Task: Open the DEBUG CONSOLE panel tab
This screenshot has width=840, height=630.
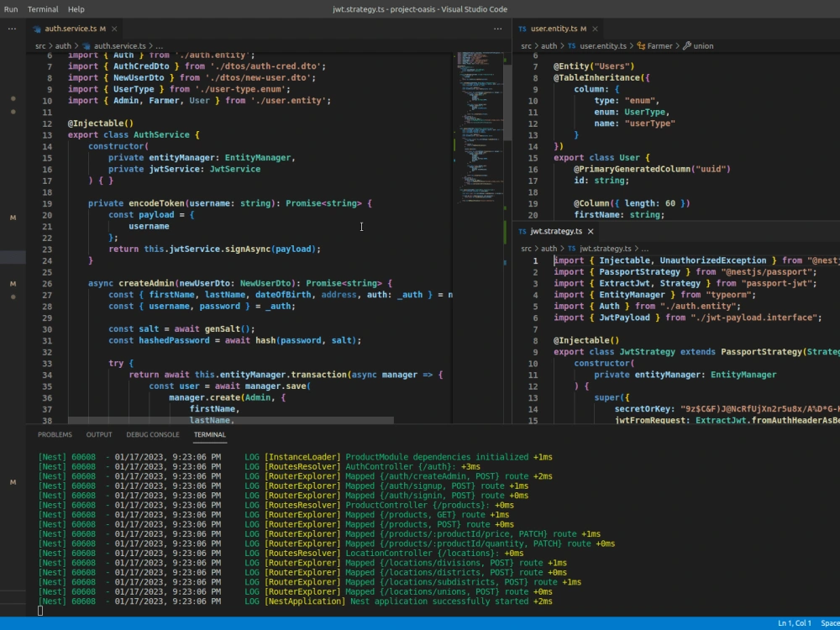Action: (153, 434)
